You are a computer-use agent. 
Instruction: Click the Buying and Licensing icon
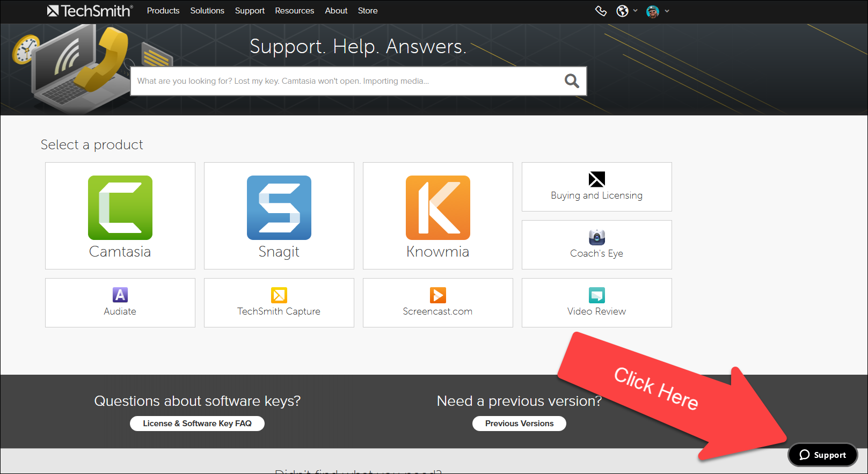[597, 179]
